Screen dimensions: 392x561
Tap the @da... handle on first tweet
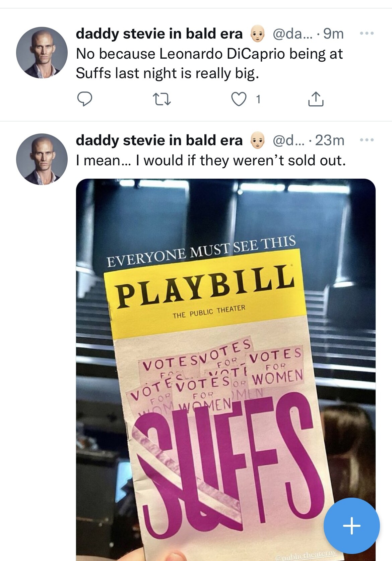(x=291, y=34)
